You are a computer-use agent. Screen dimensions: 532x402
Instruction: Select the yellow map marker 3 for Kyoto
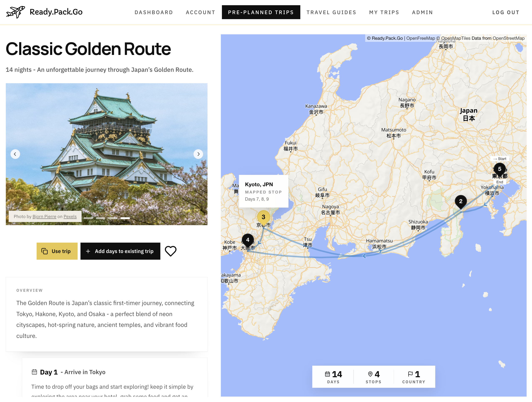[x=263, y=218]
